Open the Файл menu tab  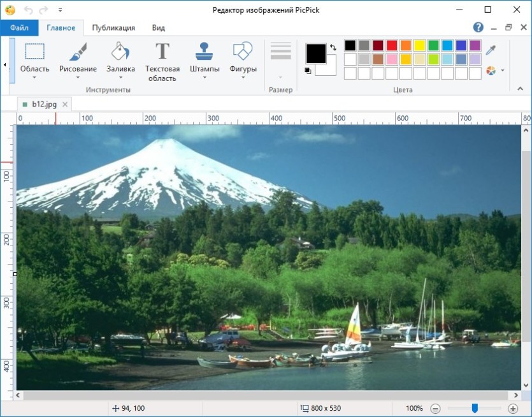pyautogui.click(x=19, y=27)
